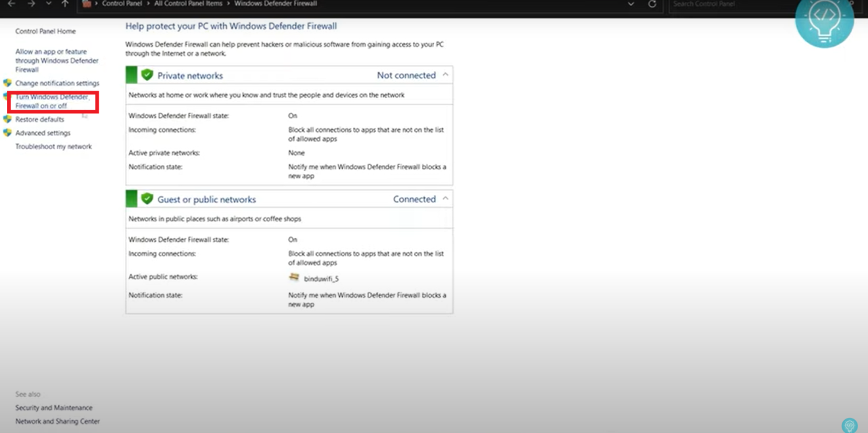The width and height of the screenshot is (868, 433).
Task: Open Allow an app or feature through Firewall
Action: 57,60
